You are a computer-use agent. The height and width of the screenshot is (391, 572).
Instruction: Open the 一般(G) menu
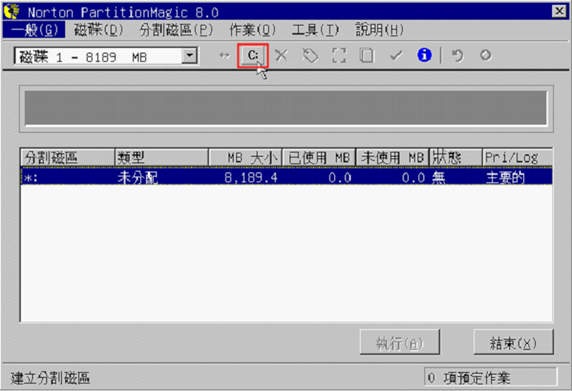pyautogui.click(x=34, y=30)
